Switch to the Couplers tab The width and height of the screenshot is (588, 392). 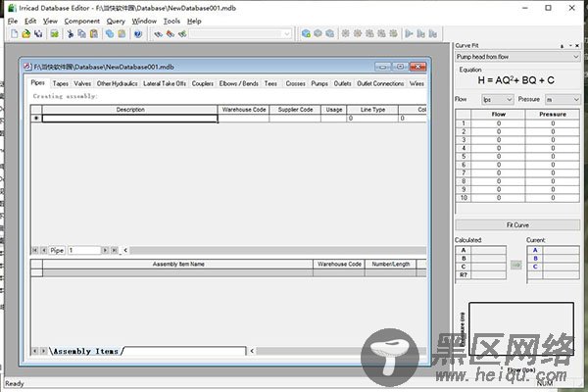point(203,83)
